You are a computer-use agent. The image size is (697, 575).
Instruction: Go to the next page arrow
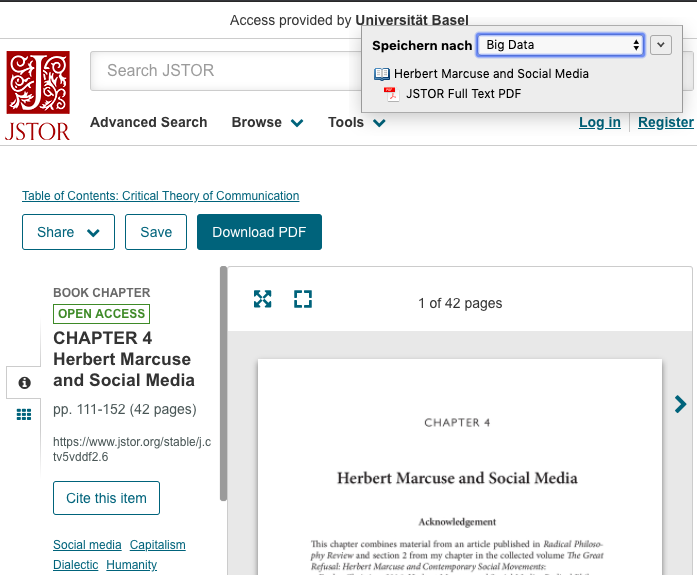[x=680, y=404]
